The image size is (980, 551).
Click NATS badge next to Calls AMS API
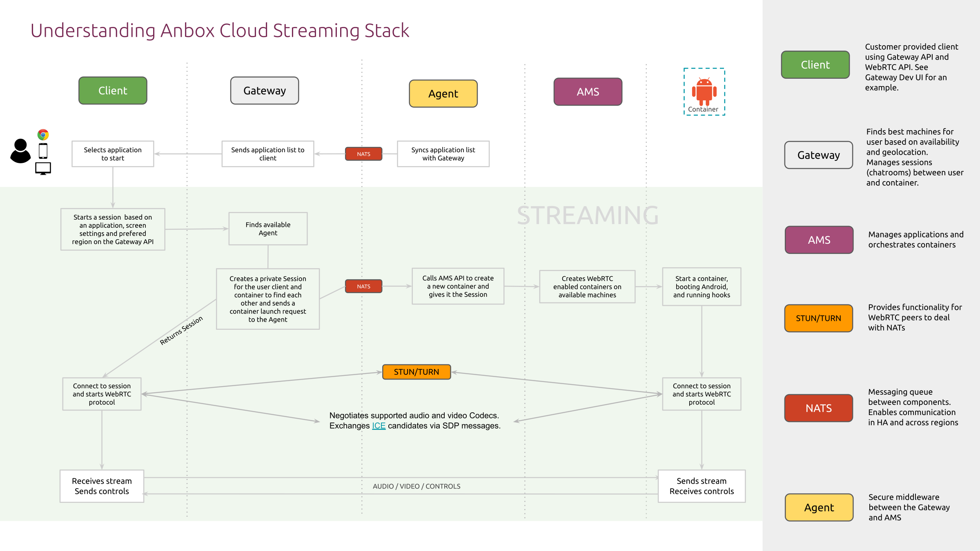[364, 286]
